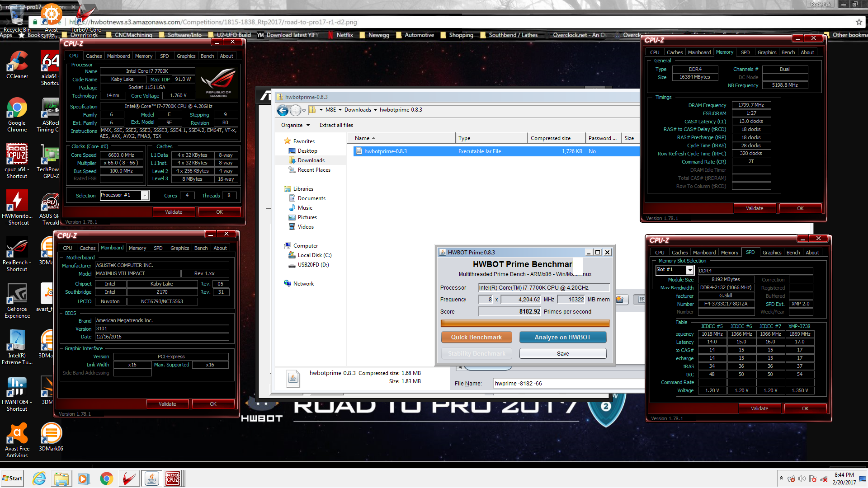Image resolution: width=868 pixels, height=488 pixels.
Task: Open Netflix bookmark
Action: [340, 35]
